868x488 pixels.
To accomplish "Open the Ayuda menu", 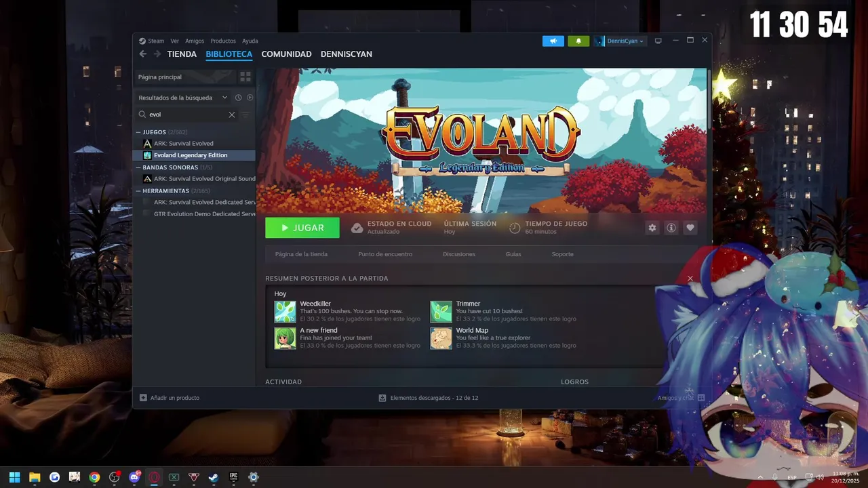I will (250, 41).
